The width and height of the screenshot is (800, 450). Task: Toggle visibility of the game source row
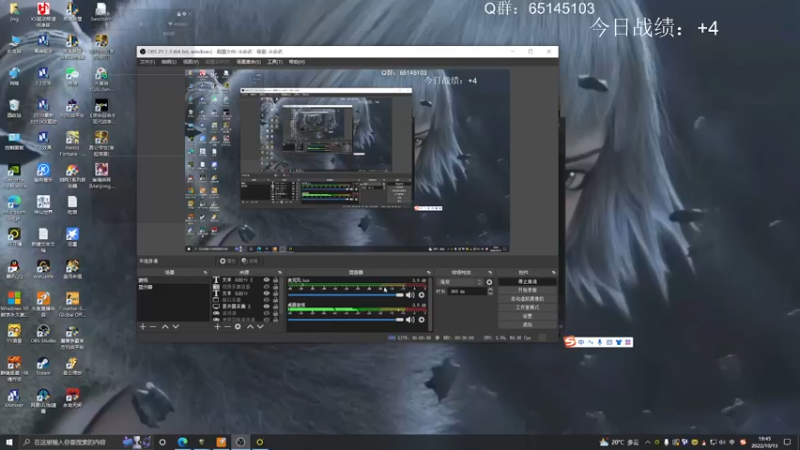[x=266, y=313]
